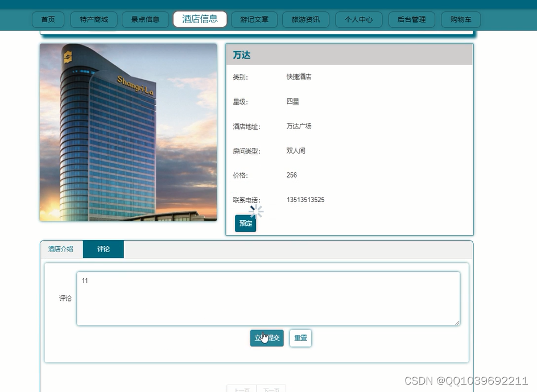Click the 评论 label beside the text area
Image resolution: width=537 pixels, height=392 pixels.
click(65, 299)
